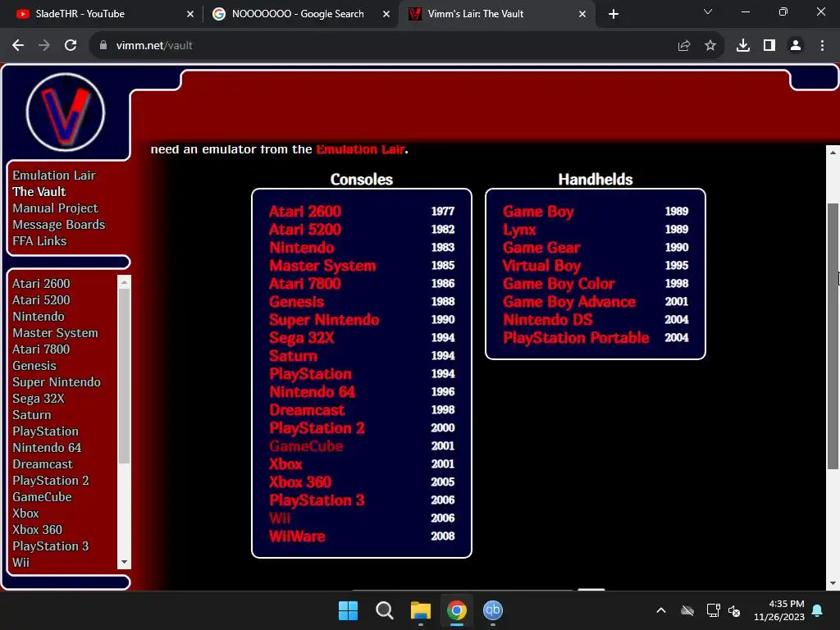Screen dimensions: 840x630
Task: Click sidebar list scrollbar thumb
Action: pos(125,376)
